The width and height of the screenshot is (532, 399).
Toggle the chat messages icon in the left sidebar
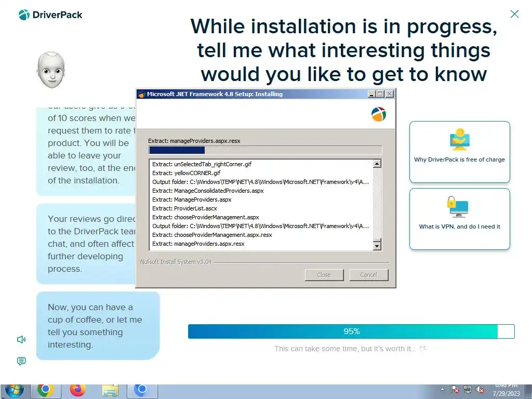(21, 361)
